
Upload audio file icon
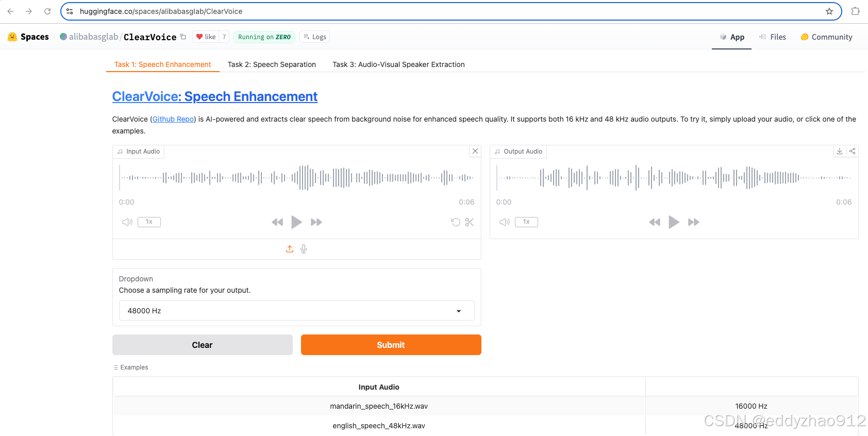pos(290,249)
